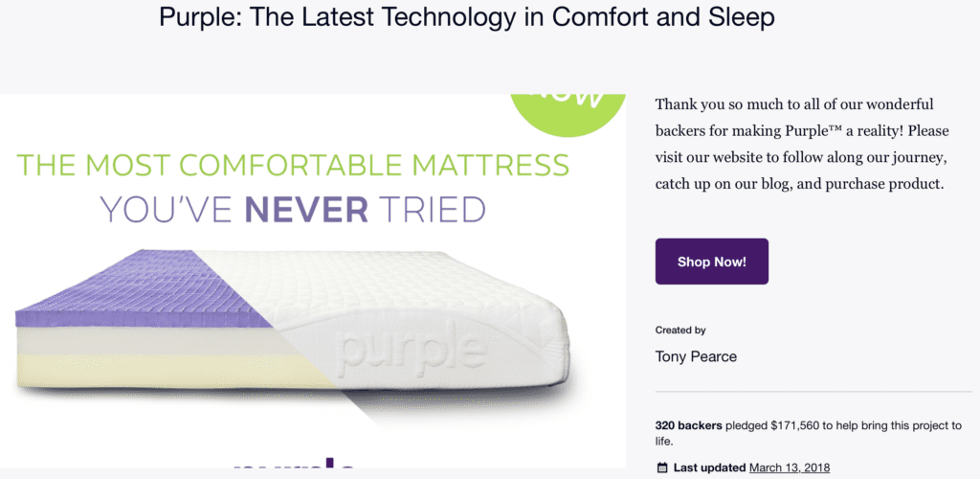Click the Last updated label text
The width and height of the screenshot is (980, 479).
709,468
